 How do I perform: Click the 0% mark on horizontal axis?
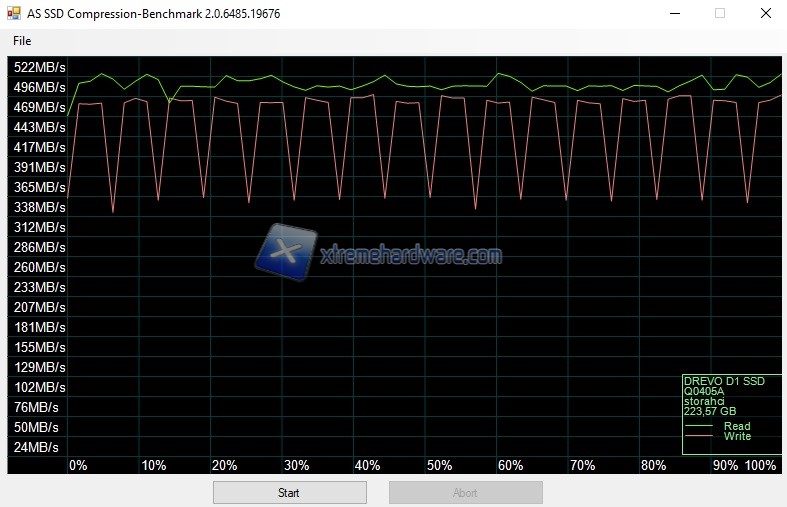(x=78, y=466)
